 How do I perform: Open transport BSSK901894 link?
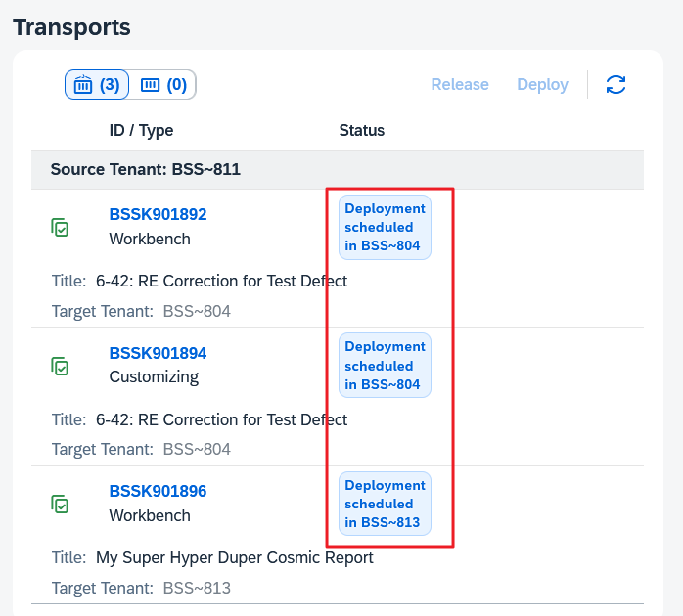158,353
